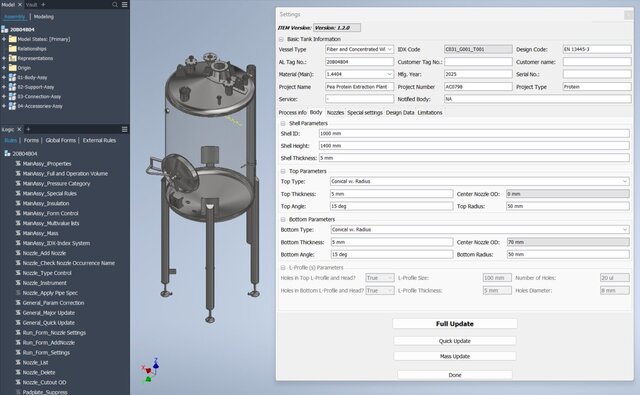This screenshot has width=640, height=395.
Task: Click the 03-Connection-Assy assembly icon
Action: 13,97
